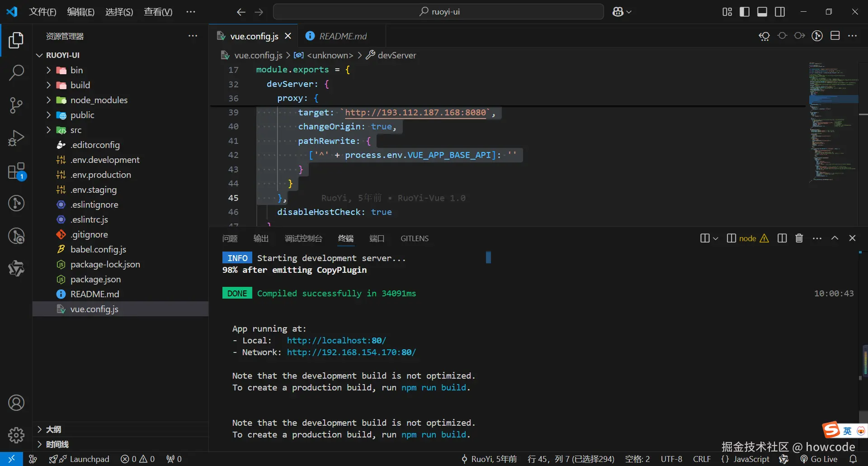Open the 文件 menu

[42, 12]
